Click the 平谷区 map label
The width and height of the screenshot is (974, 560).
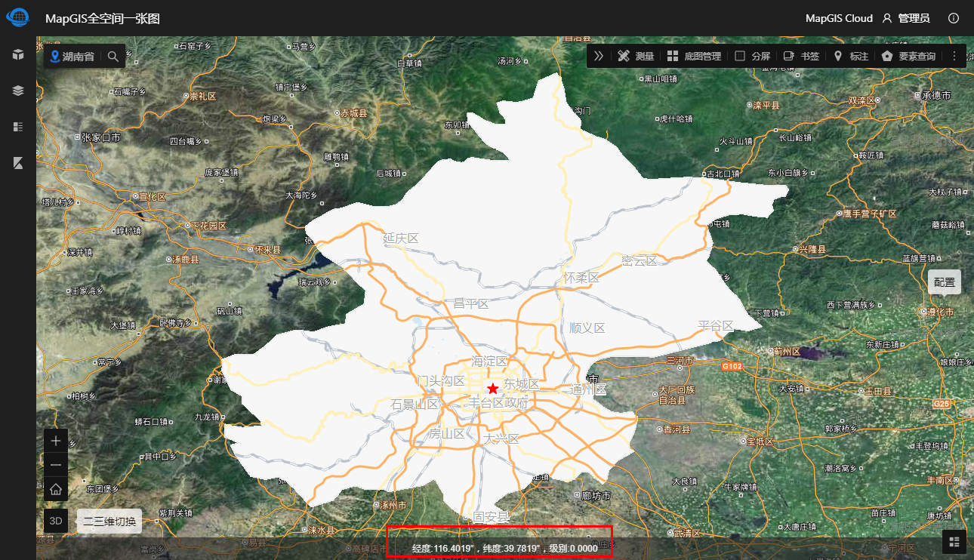[716, 326]
